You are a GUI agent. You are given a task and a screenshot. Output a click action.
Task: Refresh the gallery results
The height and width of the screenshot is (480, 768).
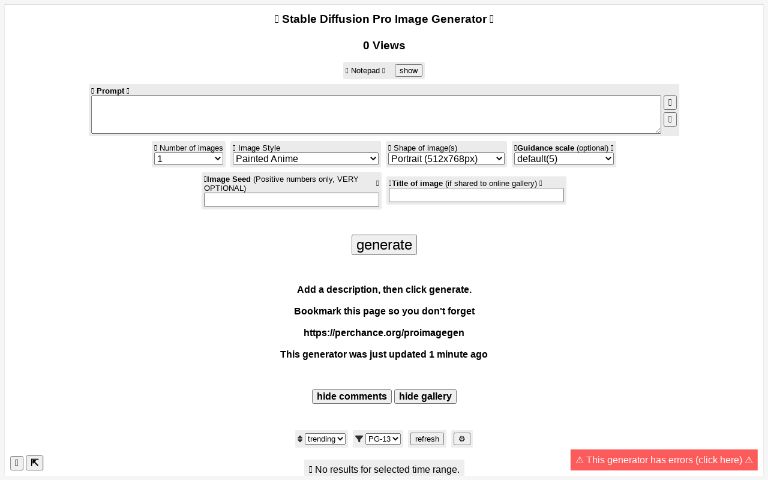coord(427,438)
